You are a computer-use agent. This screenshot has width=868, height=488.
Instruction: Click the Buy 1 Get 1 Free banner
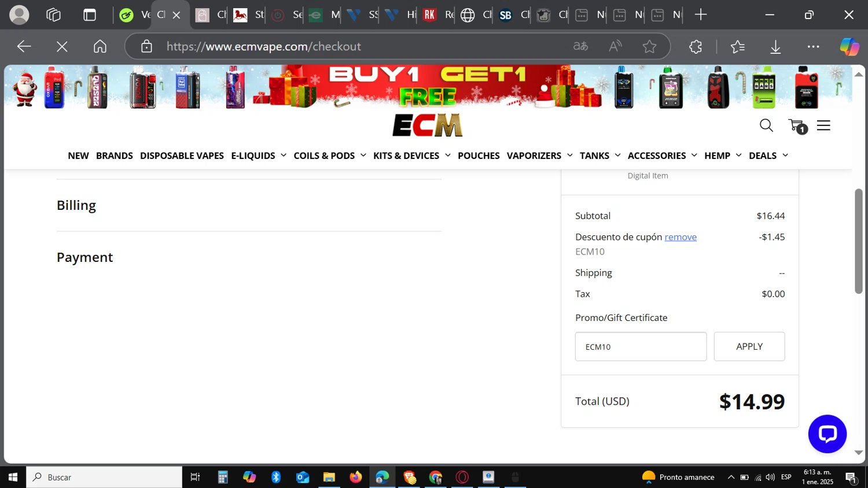[x=428, y=87]
